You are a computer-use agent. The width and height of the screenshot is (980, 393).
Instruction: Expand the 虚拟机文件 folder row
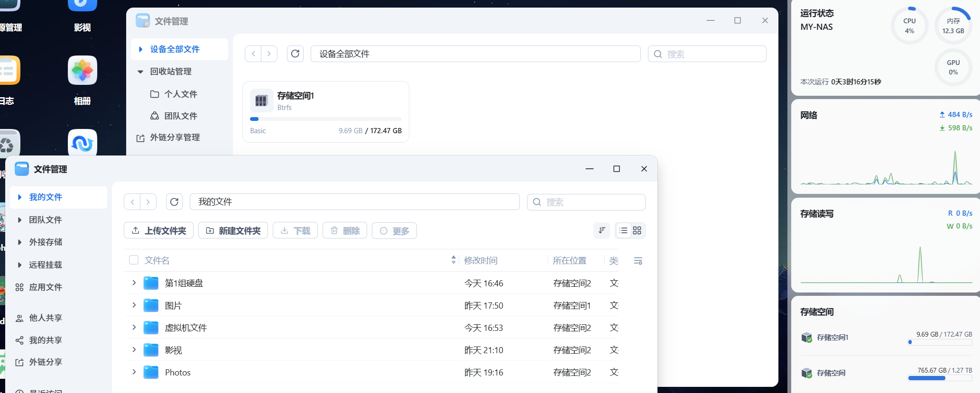click(x=134, y=328)
